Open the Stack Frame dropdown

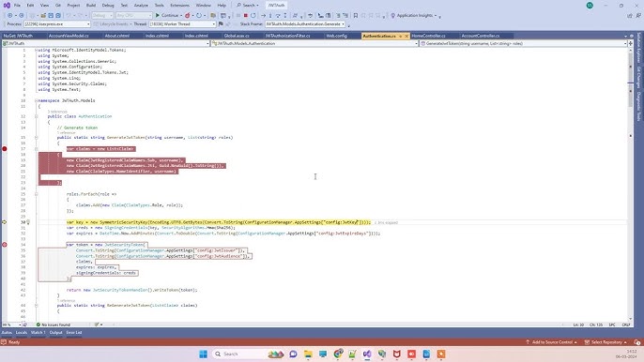305,24
